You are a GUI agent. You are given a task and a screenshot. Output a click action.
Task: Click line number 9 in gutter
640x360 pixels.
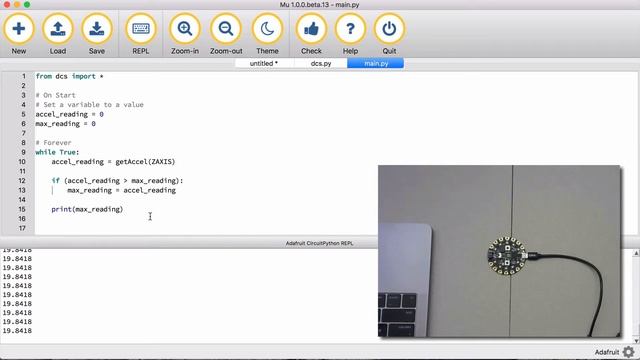[x=24, y=152]
